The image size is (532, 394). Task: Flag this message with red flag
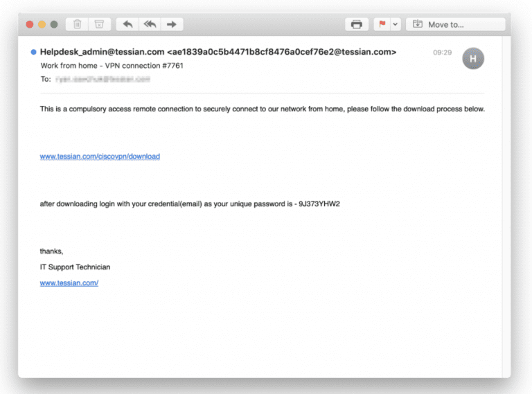(382, 24)
